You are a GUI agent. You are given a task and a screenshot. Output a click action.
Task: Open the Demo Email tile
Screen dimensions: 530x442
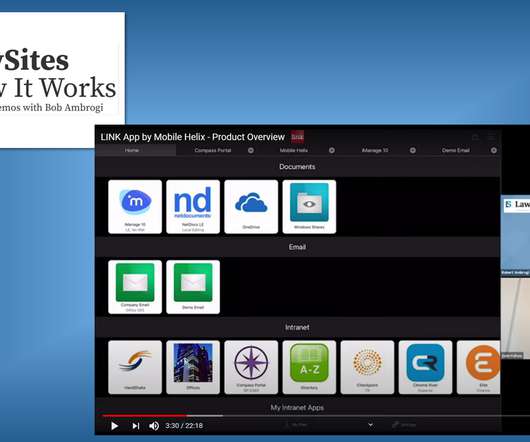[193, 287]
